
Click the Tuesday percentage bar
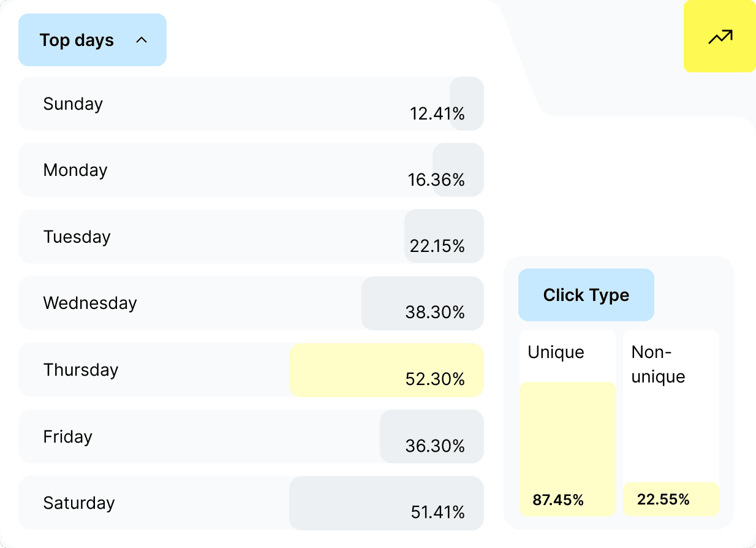[x=444, y=236]
